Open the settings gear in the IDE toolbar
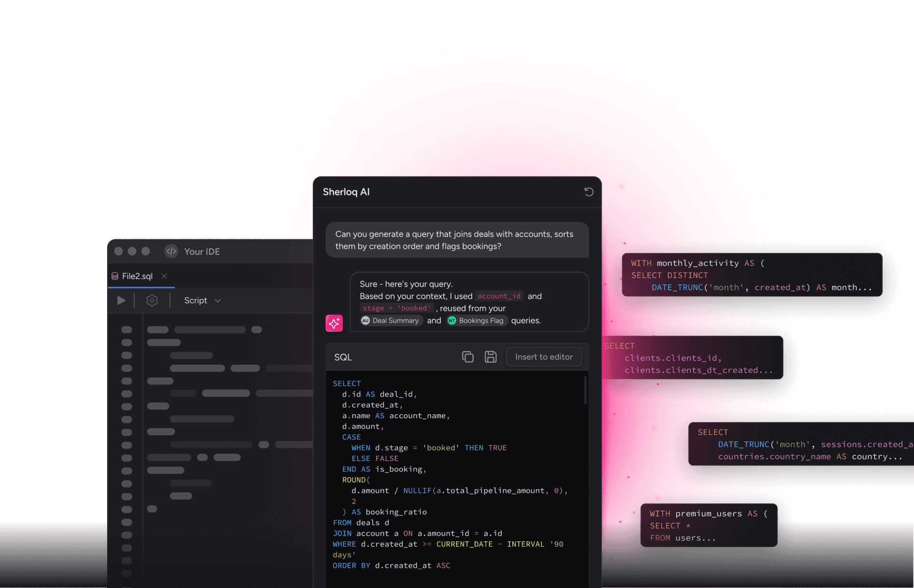 pos(152,300)
